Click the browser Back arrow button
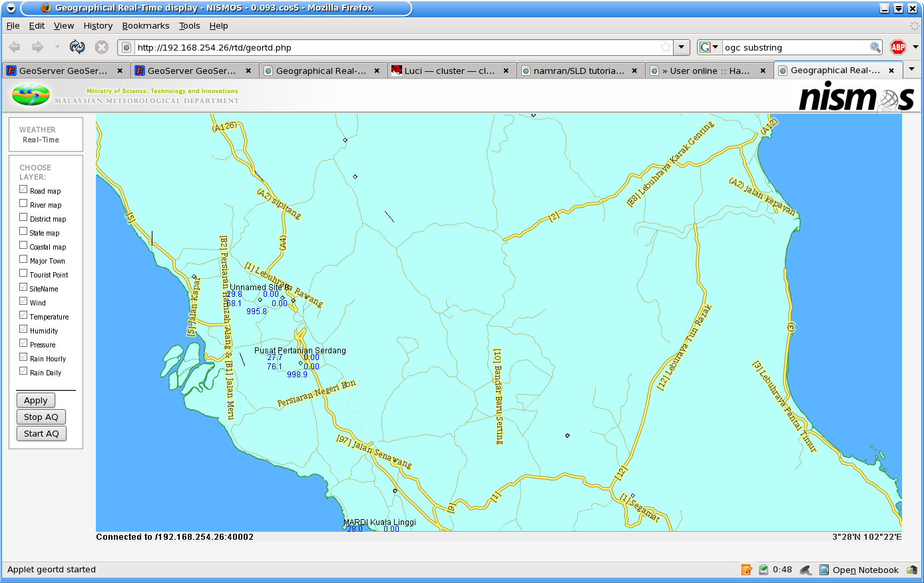924x583 pixels. [x=15, y=47]
